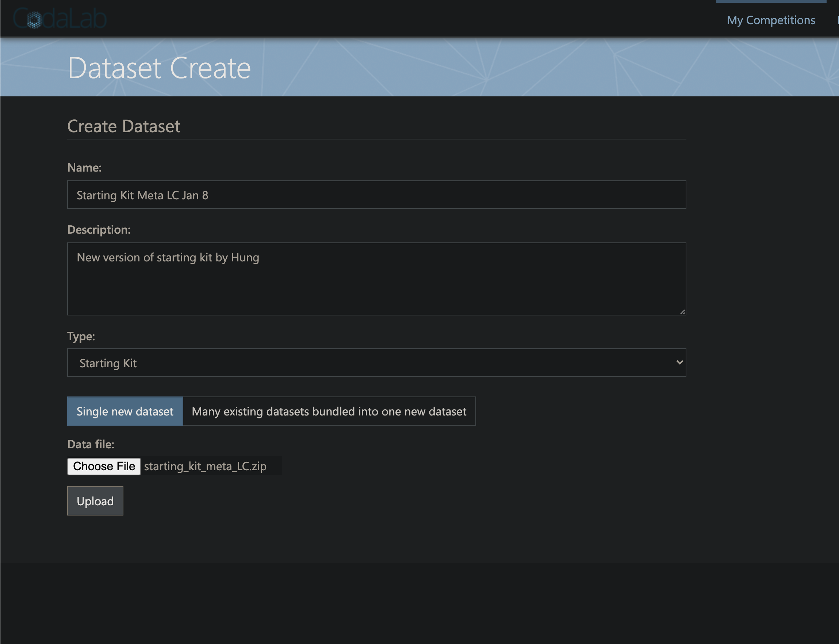Click the Dataset Create page banner
Image resolution: width=839 pixels, height=644 pixels.
pos(160,68)
